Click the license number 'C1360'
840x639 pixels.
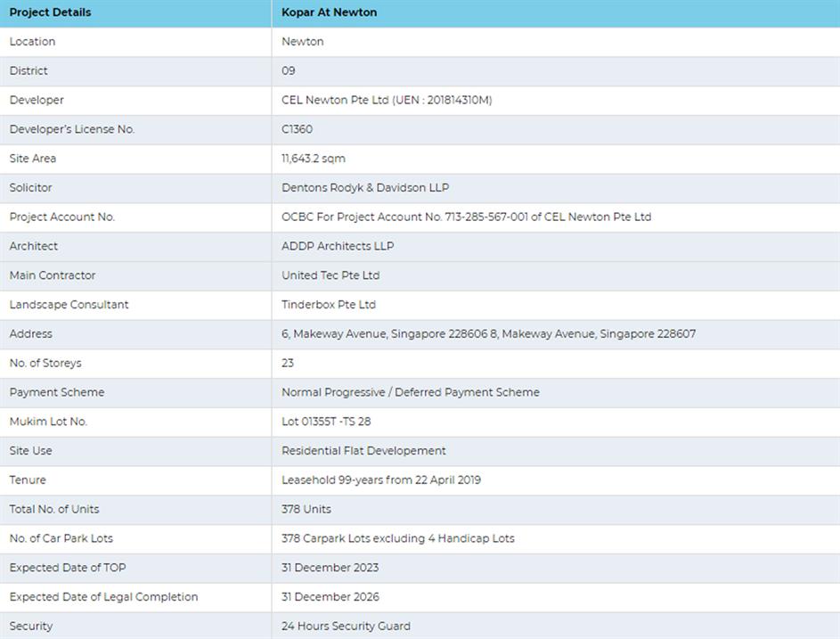click(297, 130)
